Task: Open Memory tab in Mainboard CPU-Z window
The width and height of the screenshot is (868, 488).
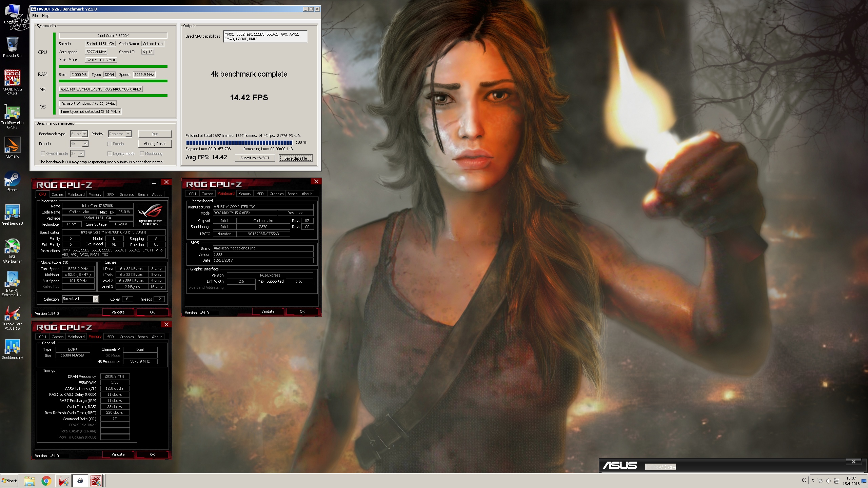Action: click(244, 194)
